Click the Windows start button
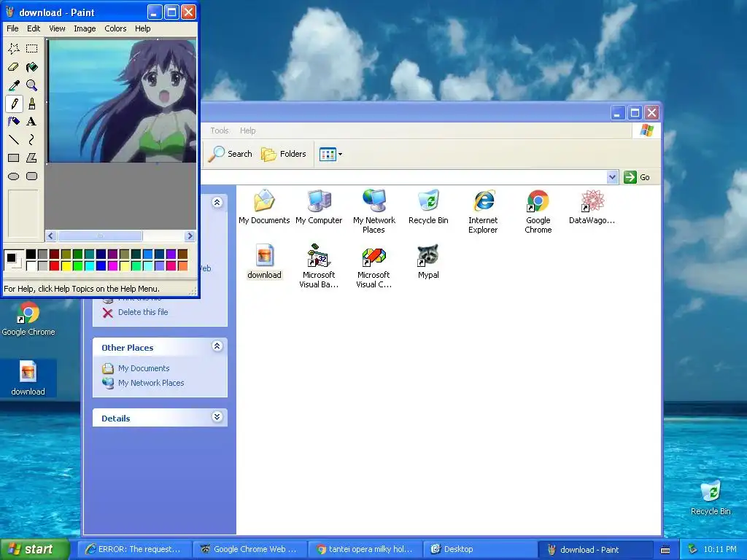 pos(35,549)
